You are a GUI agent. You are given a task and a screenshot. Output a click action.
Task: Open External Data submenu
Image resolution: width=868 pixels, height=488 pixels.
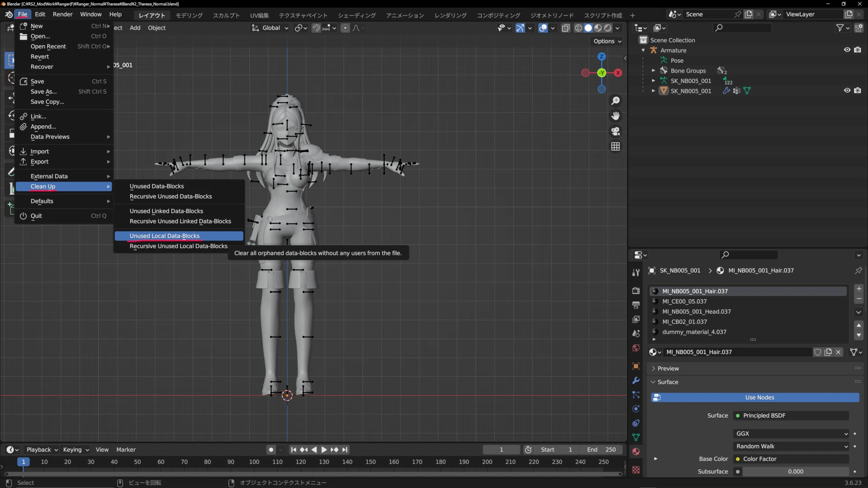[x=64, y=176]
